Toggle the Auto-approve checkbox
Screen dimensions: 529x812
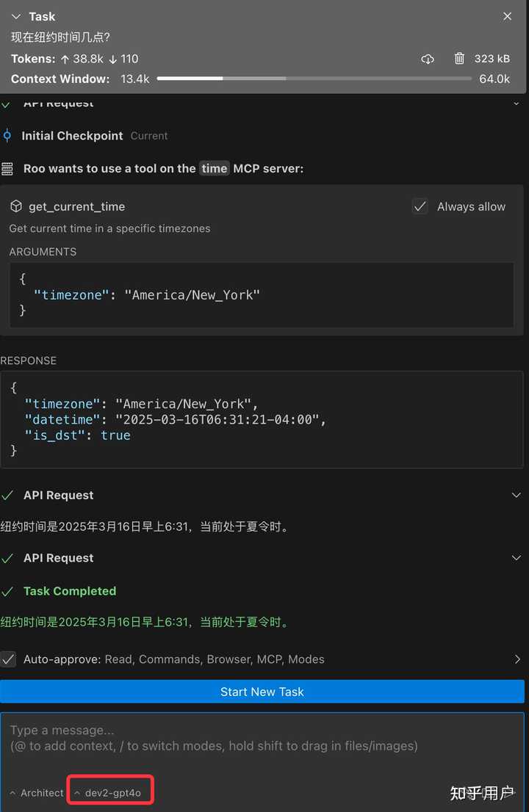coord(10,659)
